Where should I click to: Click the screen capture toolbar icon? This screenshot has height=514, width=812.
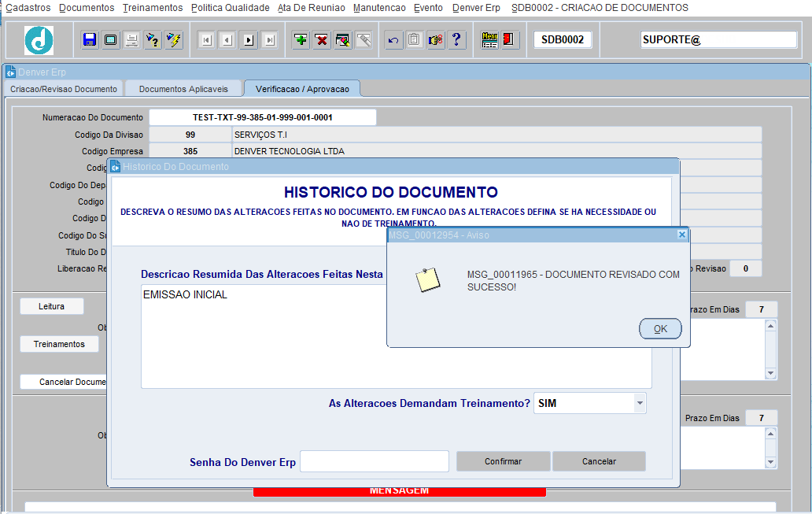111,40
